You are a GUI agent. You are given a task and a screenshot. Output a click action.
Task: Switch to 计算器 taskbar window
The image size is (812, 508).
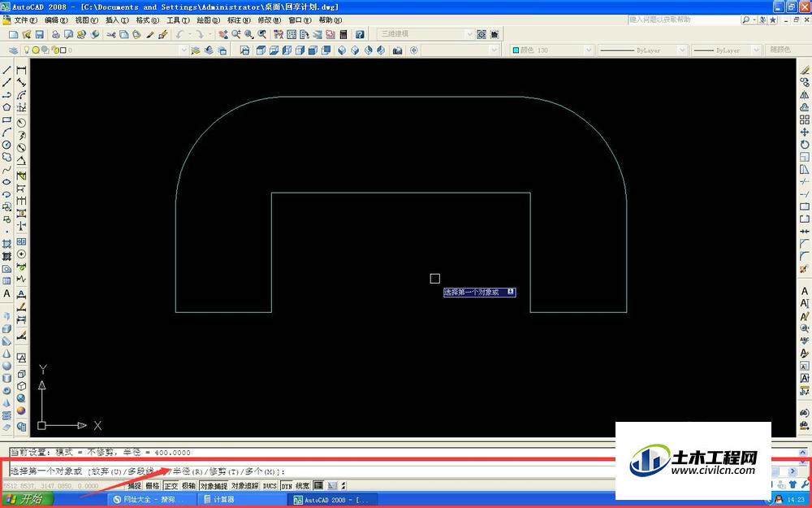pos(241,499)
